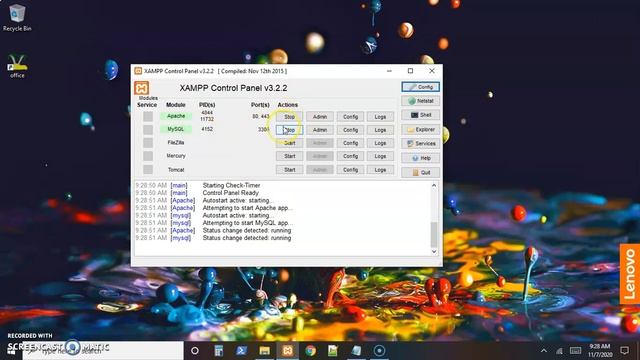Start the Tomcat module
Screen dimensions: 640x360
289,169
